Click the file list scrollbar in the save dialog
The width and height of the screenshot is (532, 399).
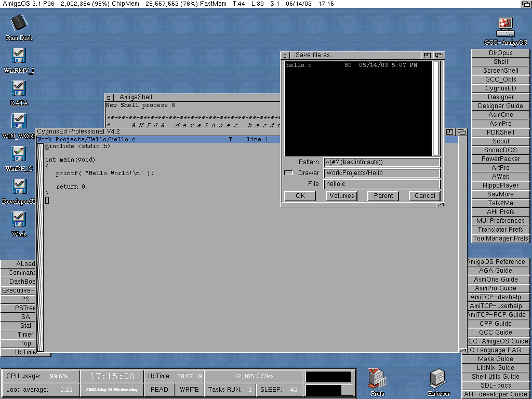[436, 108]
